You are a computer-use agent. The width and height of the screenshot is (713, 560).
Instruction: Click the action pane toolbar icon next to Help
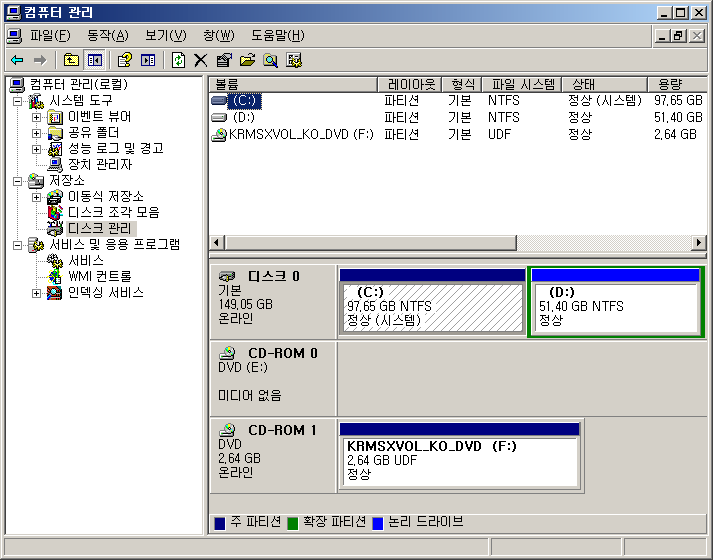tap(148, 60)
